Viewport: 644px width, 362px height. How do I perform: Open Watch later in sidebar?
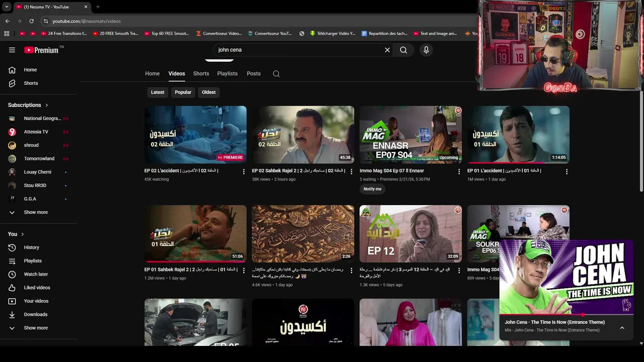[36, 274]
